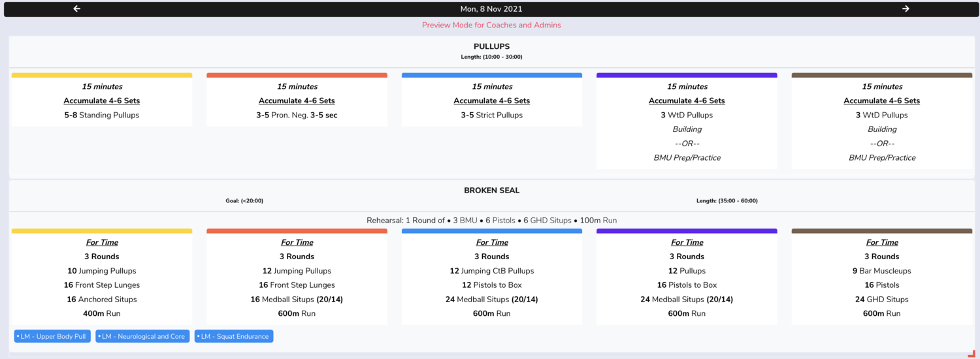Select the LM - Squat Endurance tag
This screenshot has height=359, width=980.
tap(234, 336)
